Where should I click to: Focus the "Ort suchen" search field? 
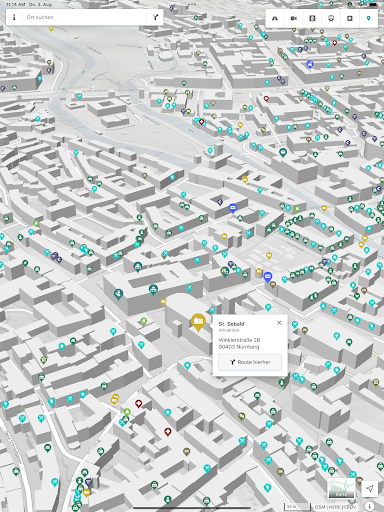coord(85,17)
